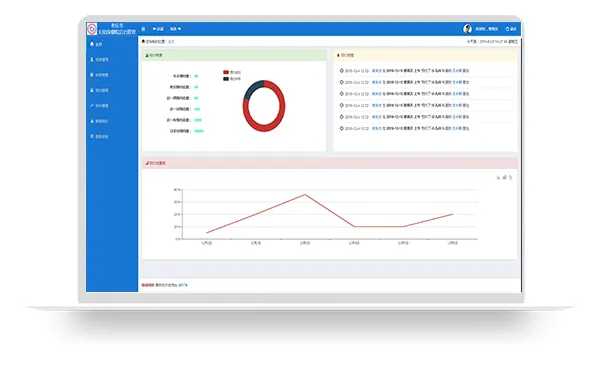Toggle the dark navy legend entry of donut chart
600x367 pixels.
[x=232, y=79]
